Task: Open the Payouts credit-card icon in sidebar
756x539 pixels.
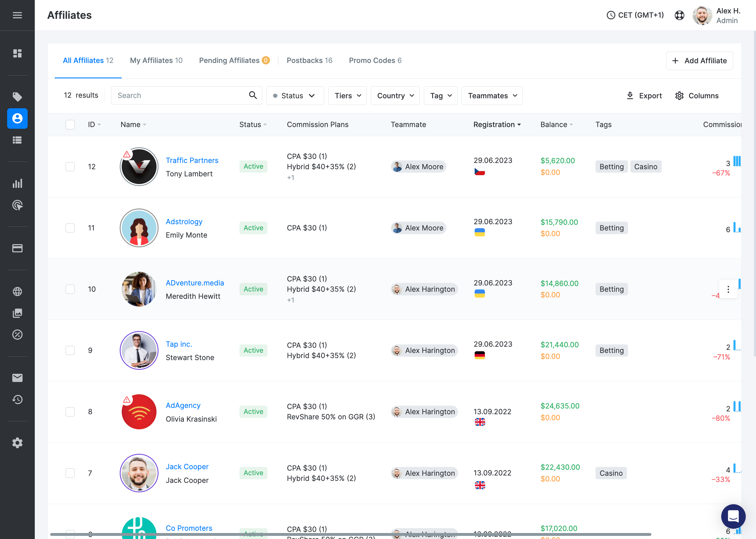Action: pos(17,248)
